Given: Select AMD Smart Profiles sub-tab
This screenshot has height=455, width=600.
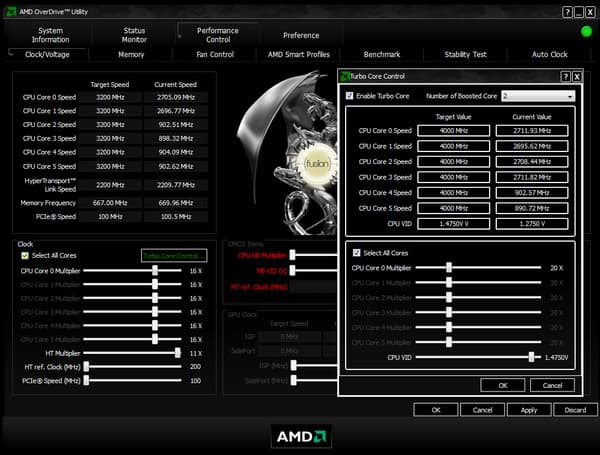Looking at the screenshot, I should coord(298,54).
